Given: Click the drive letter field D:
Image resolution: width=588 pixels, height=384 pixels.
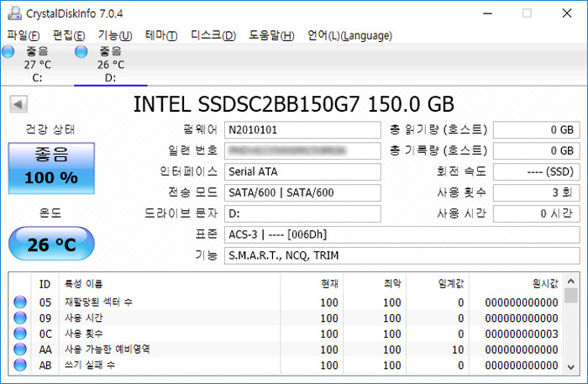Looking at the screenshot, I should point(302,213).
